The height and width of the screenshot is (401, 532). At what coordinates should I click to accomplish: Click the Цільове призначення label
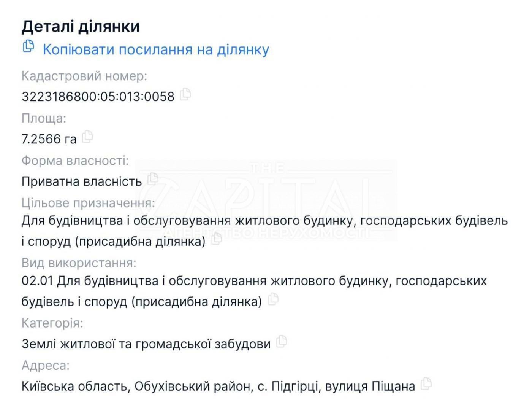88,203
